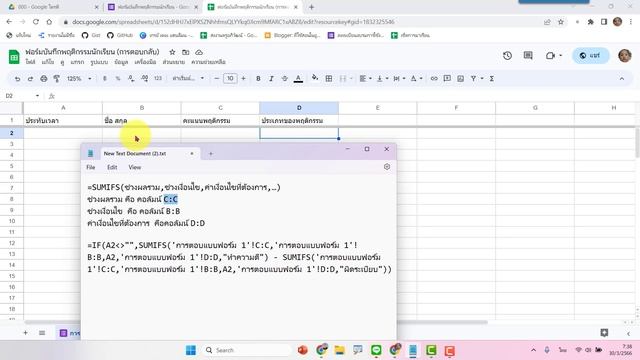
Task: Click the Insert comment icon
Action: (x=447, y=79)
